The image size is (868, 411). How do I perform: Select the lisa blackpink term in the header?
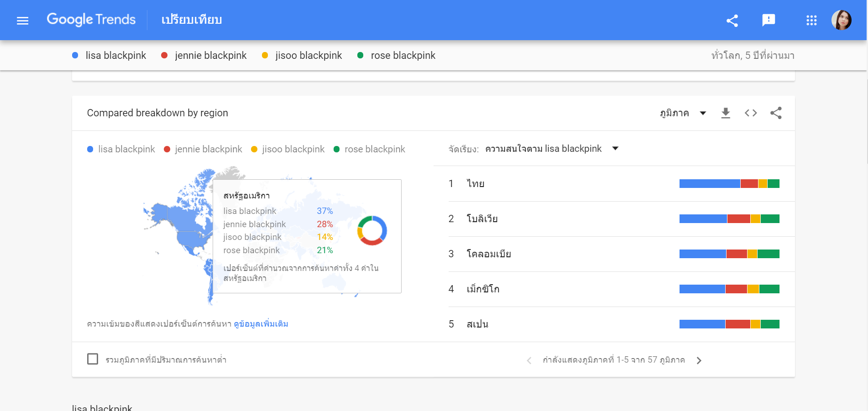[110, 55]
